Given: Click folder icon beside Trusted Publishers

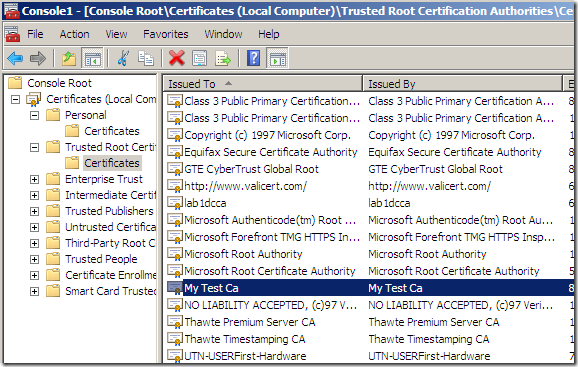Looking at the screenshot, I should (x=53, y=211).
